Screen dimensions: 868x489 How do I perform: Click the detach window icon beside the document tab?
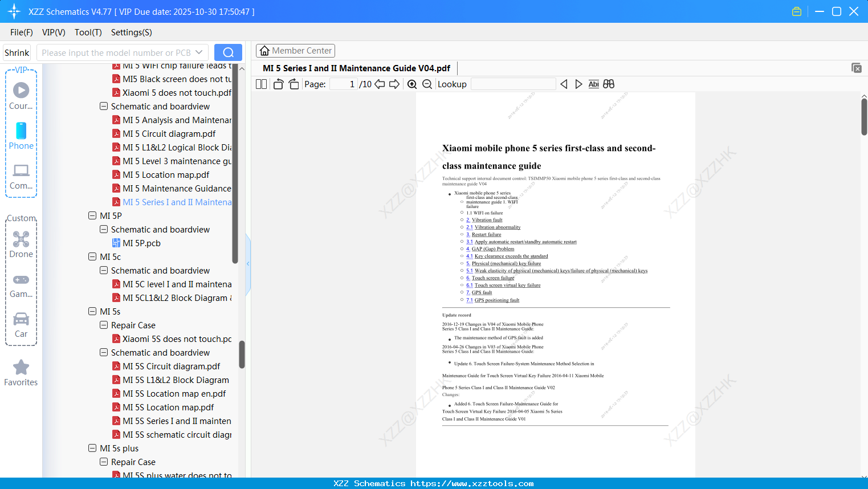pyautogui.click(x=856, y=68)
